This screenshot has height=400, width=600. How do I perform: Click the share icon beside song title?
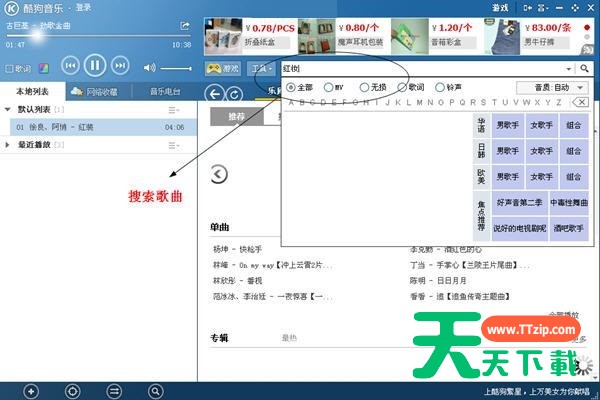[185, 26]
